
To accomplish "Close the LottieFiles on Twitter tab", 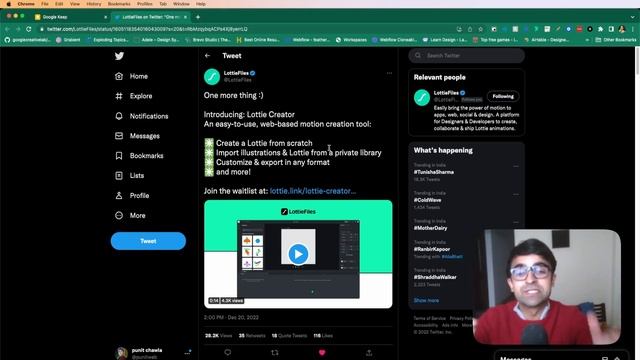I will click(x=185, y=17).
